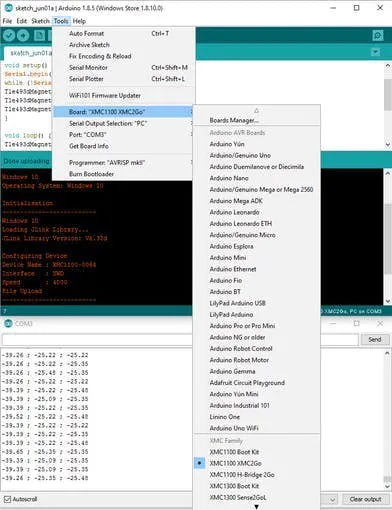The image size is (392, 510).
Task: Click the Send button
Action: (x=374, y=339)
